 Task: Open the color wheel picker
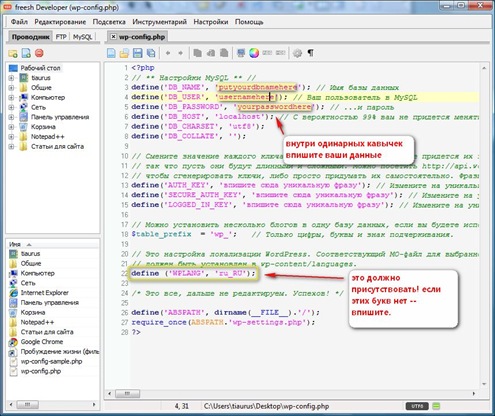pyautogui.click(x=254, y=53)
